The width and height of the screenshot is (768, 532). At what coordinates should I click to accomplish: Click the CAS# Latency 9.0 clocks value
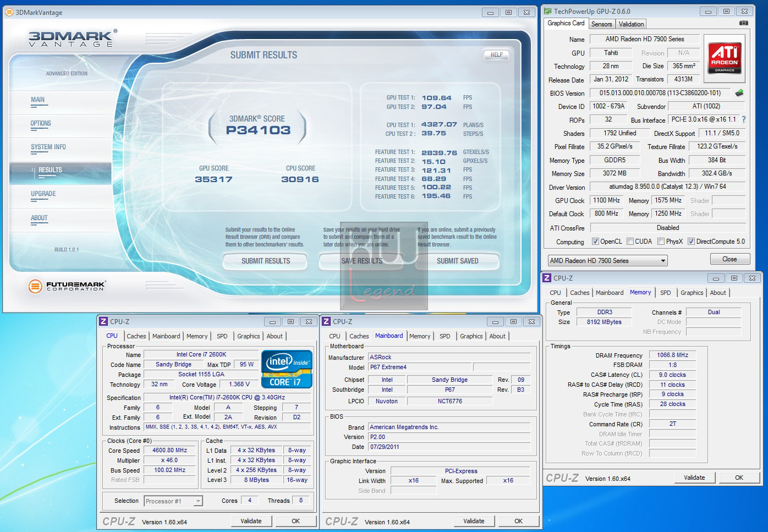672,375
